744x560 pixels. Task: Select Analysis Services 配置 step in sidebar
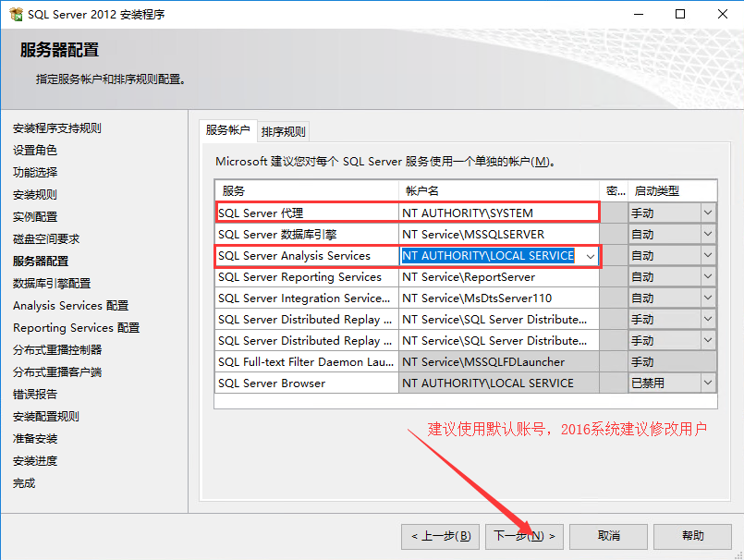click(70, 306)
